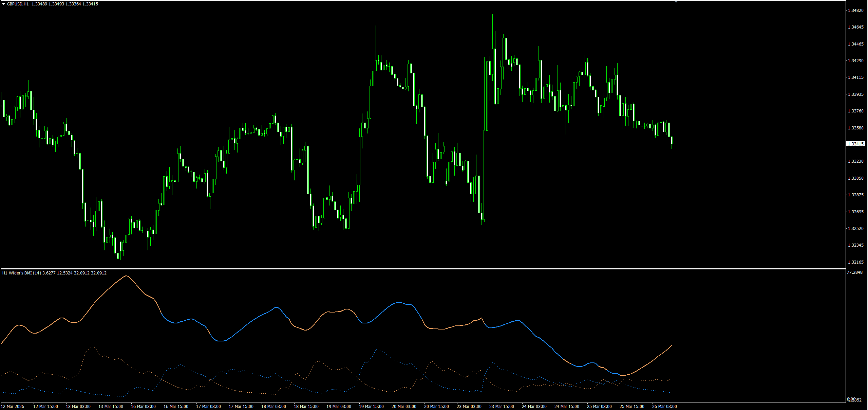Image resolution: width=868 pixels, height=410 pixels.
Task: Click the 23 Mar 15:00 time label
Action: tap(502, 407)
